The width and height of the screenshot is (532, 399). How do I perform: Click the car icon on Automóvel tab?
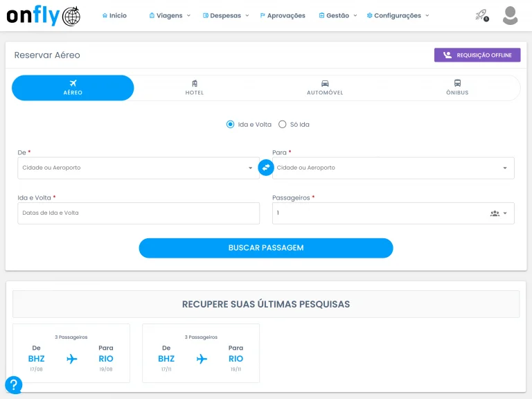tap(325, 83)
